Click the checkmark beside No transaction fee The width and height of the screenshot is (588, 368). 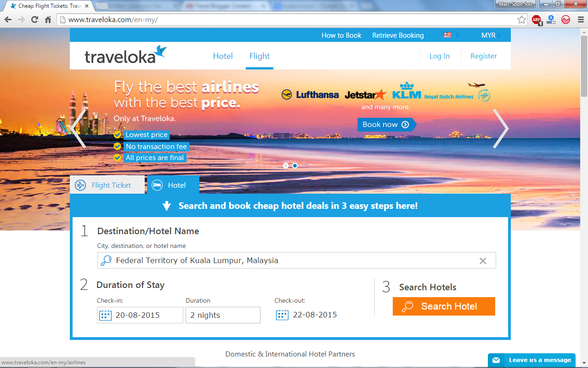tap(117, 146)
